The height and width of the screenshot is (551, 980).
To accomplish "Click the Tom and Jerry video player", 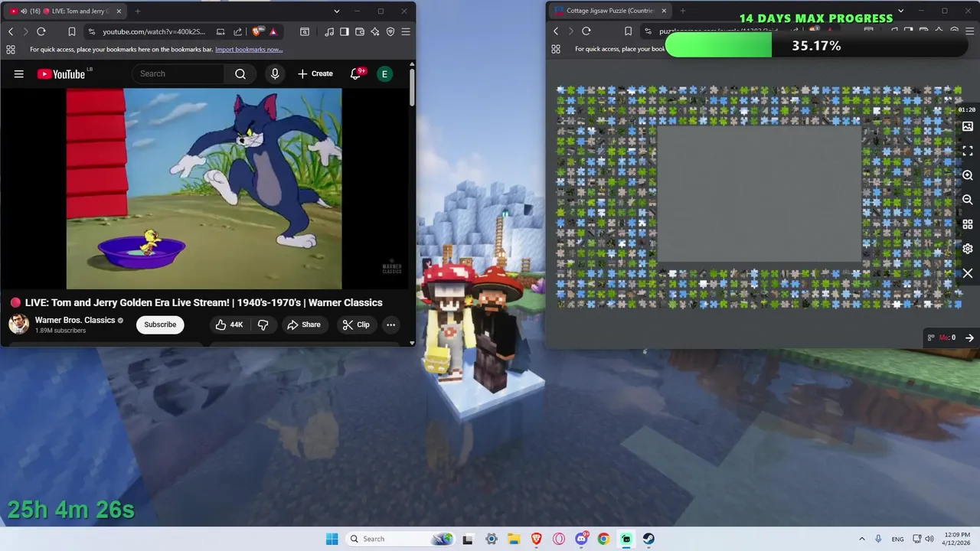I will pos(204,189).
